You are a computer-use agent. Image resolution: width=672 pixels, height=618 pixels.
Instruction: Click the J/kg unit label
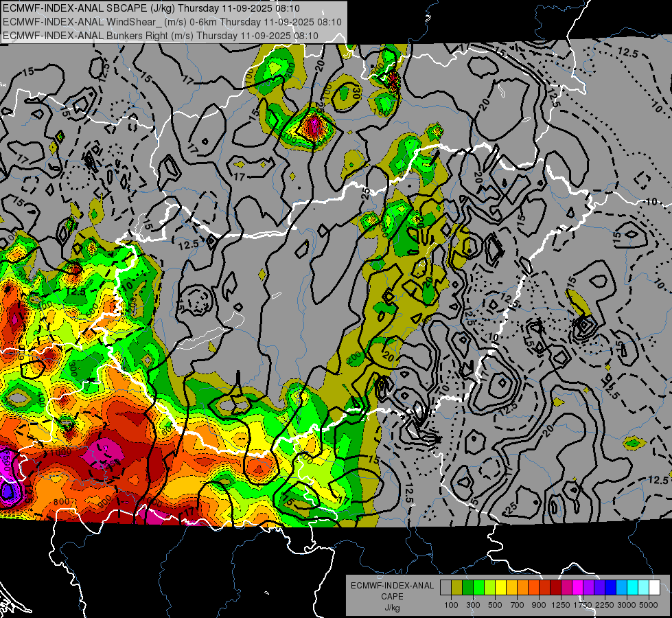coord(392,608)
